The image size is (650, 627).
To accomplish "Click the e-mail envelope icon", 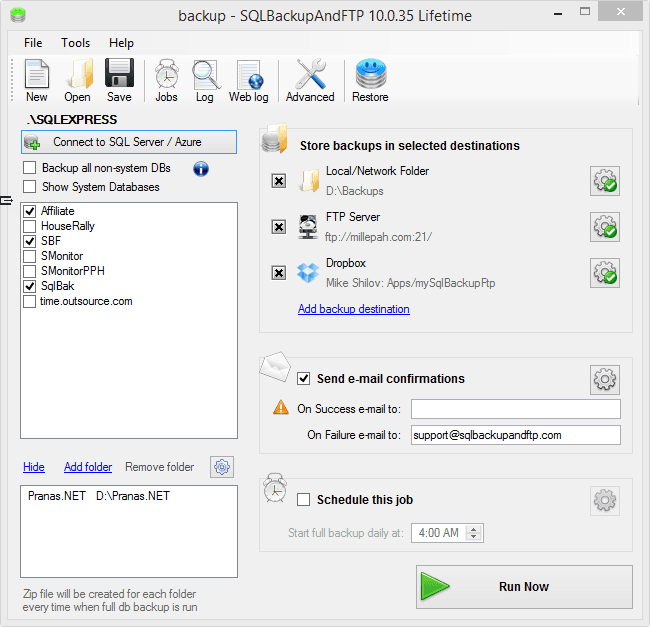I will (x=275, y=366).
